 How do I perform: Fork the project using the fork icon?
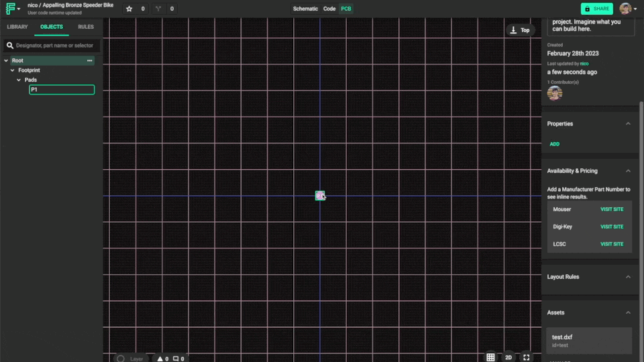(158, 9)
